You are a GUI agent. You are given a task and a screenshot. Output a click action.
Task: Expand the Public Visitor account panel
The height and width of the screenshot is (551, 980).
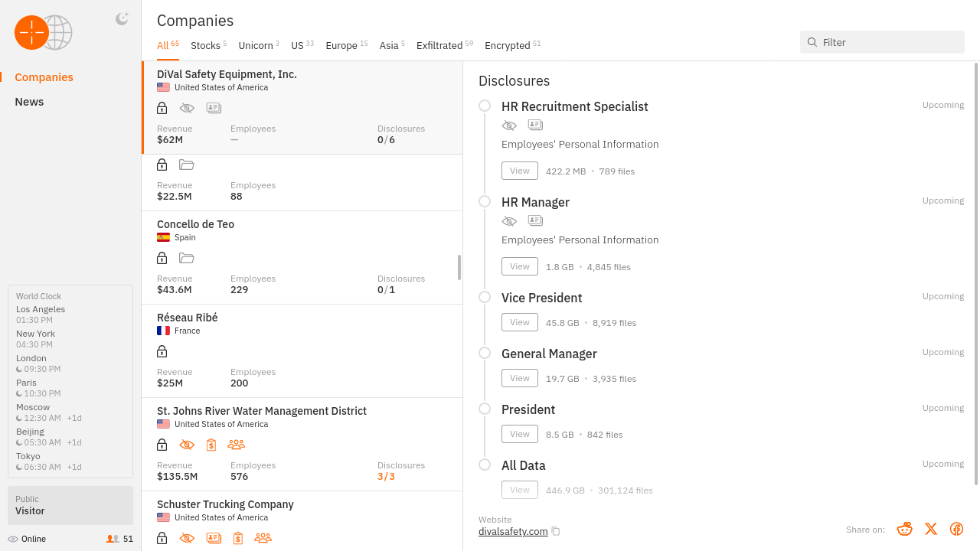tap(70, 505)
